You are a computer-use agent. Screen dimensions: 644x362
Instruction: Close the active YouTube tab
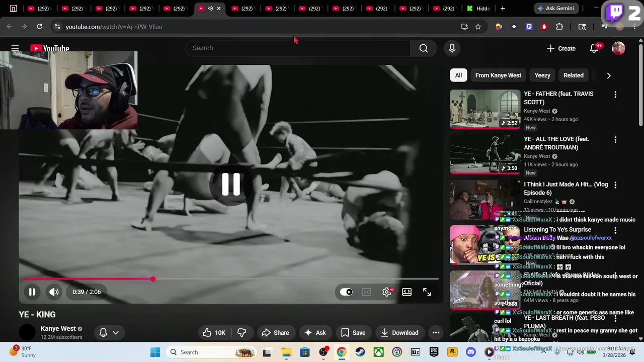tap(218, 9)
